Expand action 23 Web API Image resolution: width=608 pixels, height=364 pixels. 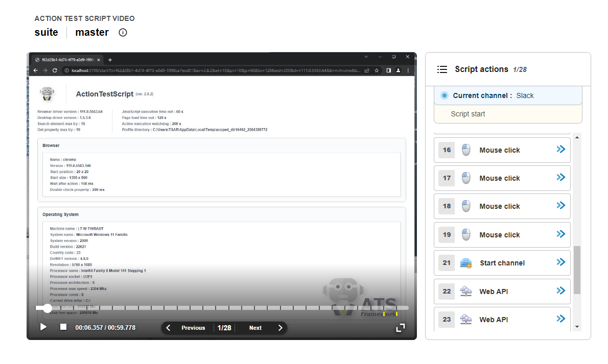(560, 319)
